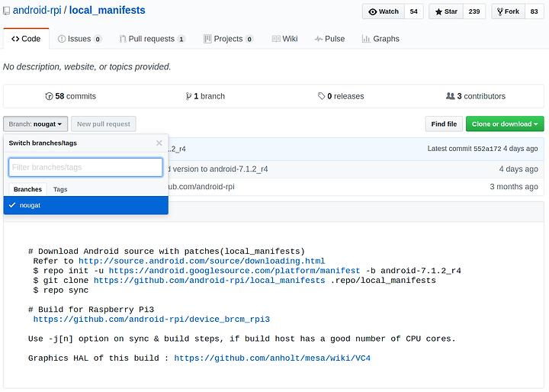Open the Projects tab
549x392 pixels.
click(228, 39)
